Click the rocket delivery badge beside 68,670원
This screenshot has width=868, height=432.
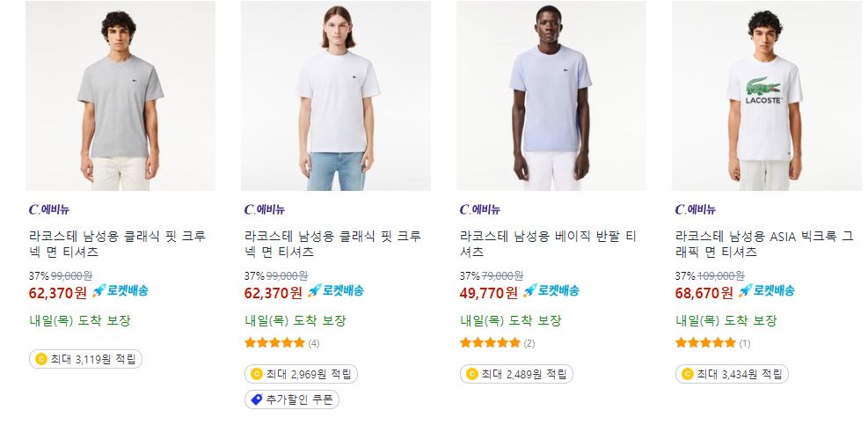[766, 290]
